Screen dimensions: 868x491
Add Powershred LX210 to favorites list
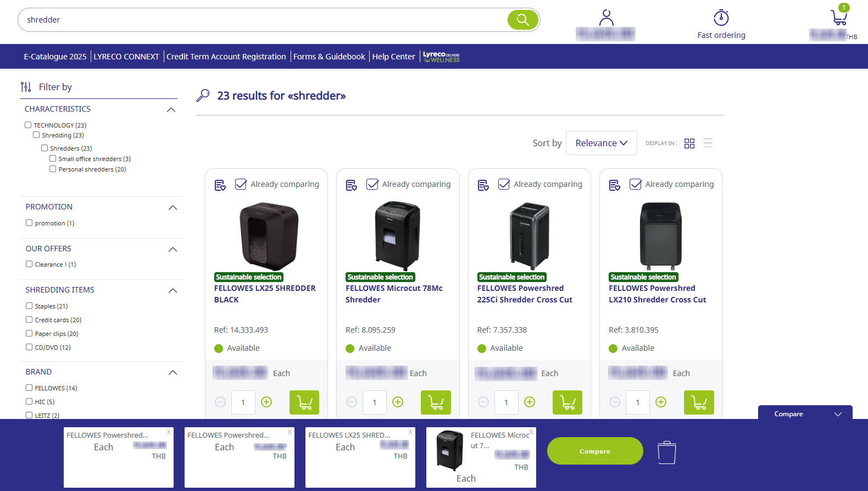point(615,185)
